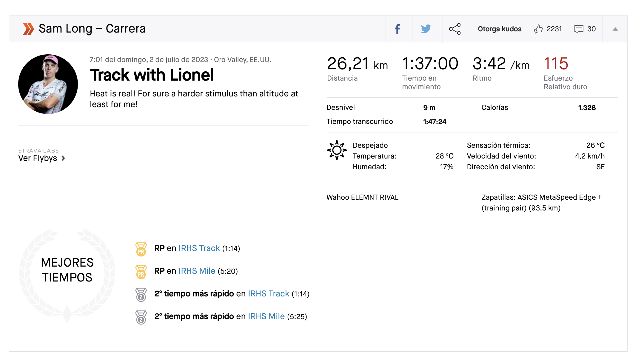Click the silver medal for IRHS Mile

click(141, 317)
